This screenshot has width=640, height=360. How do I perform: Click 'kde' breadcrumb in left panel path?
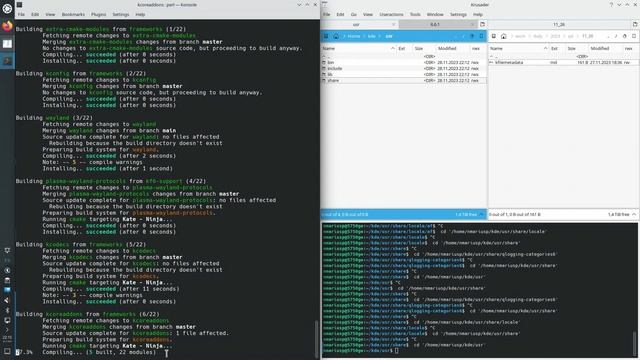371,36
